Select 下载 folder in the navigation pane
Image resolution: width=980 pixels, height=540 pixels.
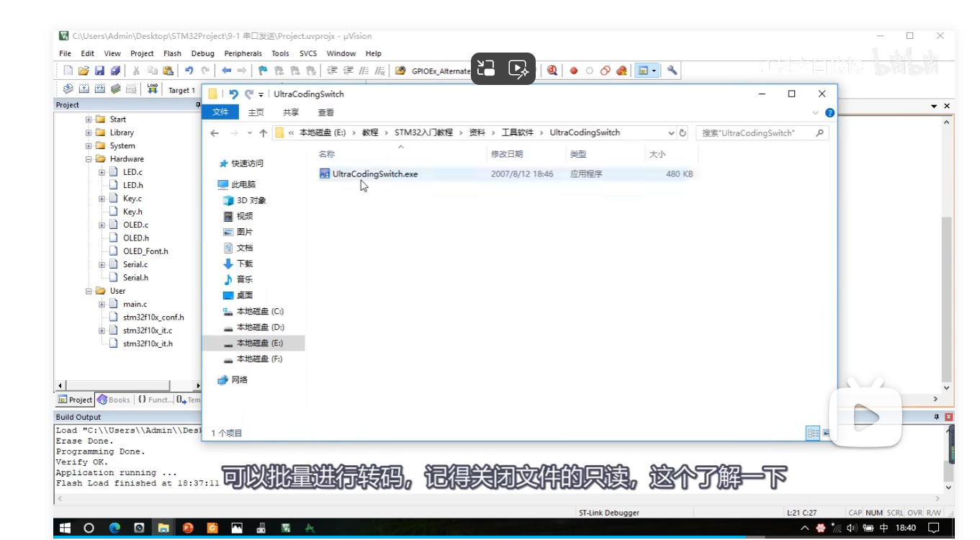tap(238, 264)
